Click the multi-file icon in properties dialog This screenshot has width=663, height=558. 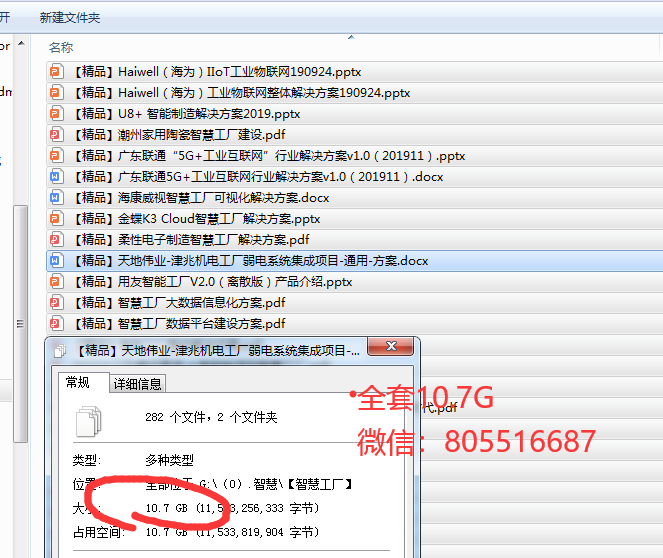tap(89, 421)
